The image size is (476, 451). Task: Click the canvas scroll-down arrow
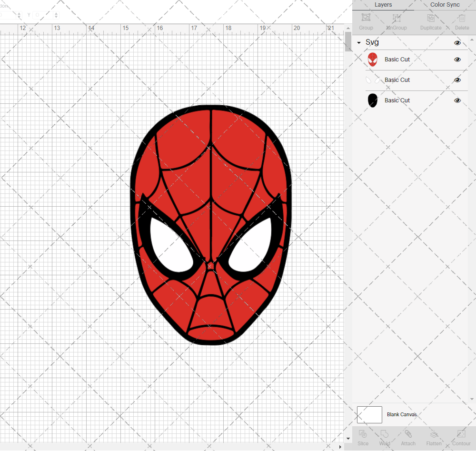[348, 439]
